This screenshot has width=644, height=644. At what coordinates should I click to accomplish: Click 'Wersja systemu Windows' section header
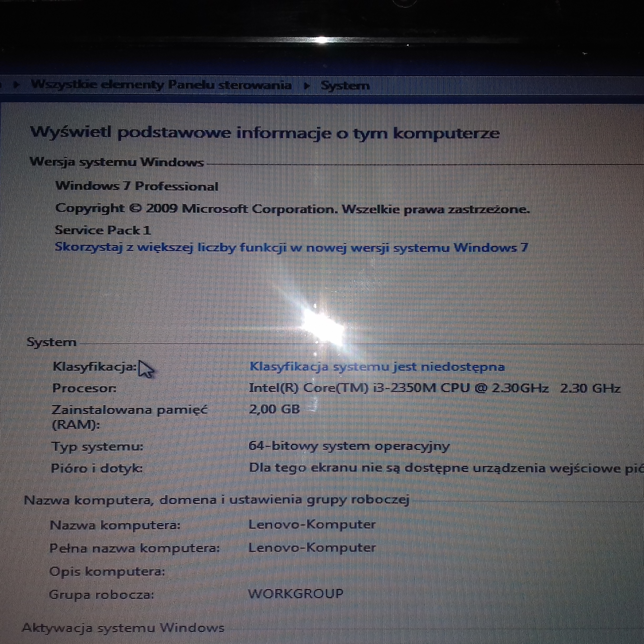pos(117,163)
